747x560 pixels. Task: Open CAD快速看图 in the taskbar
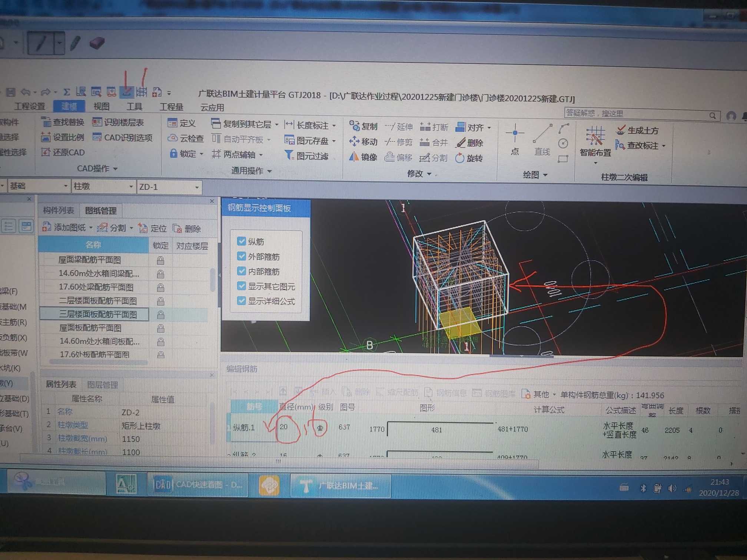click(x=198, y=484)
